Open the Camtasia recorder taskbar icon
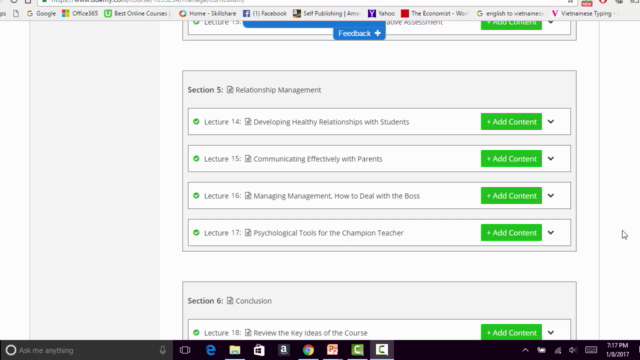This screenshot has width=640, height=360. tap(382, 350)
